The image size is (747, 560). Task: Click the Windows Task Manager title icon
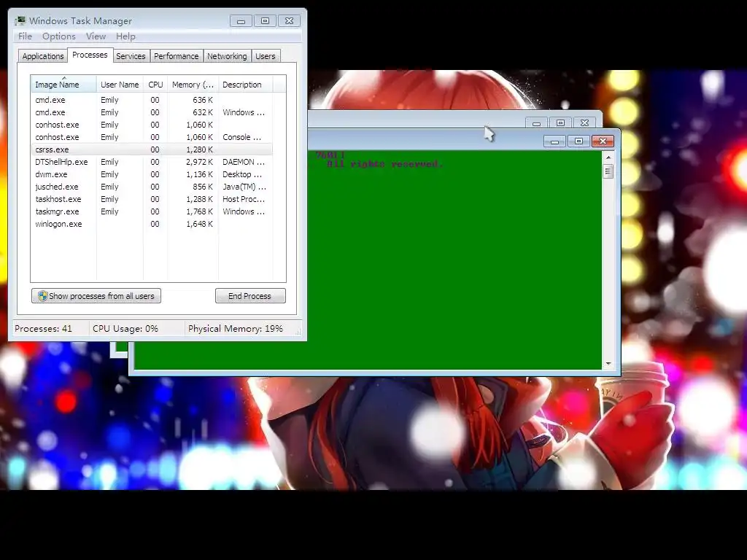tap(20, 20)
